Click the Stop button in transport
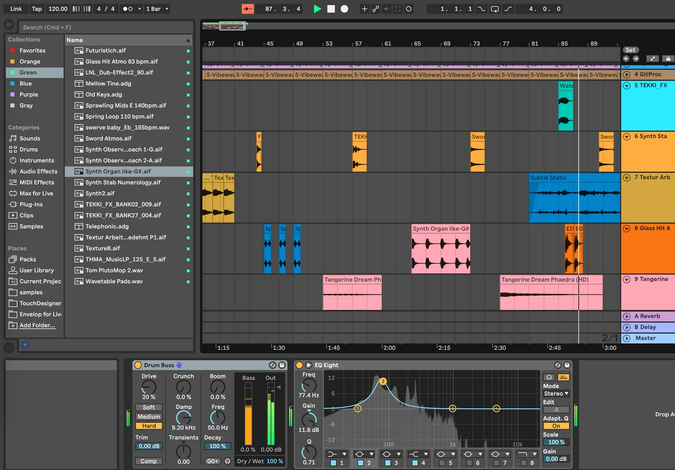The height and width of the screenshot is (470, 675). click(x=331, y=8)
